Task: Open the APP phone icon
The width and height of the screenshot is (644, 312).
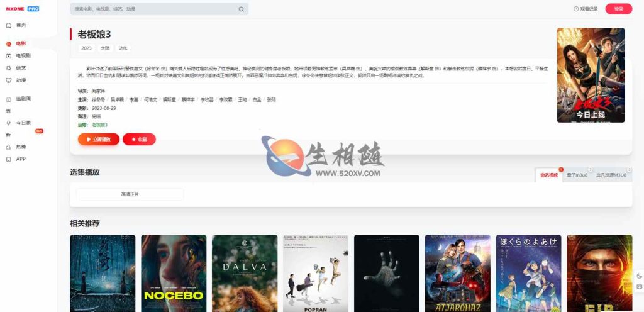Action: tap(9, 159)
